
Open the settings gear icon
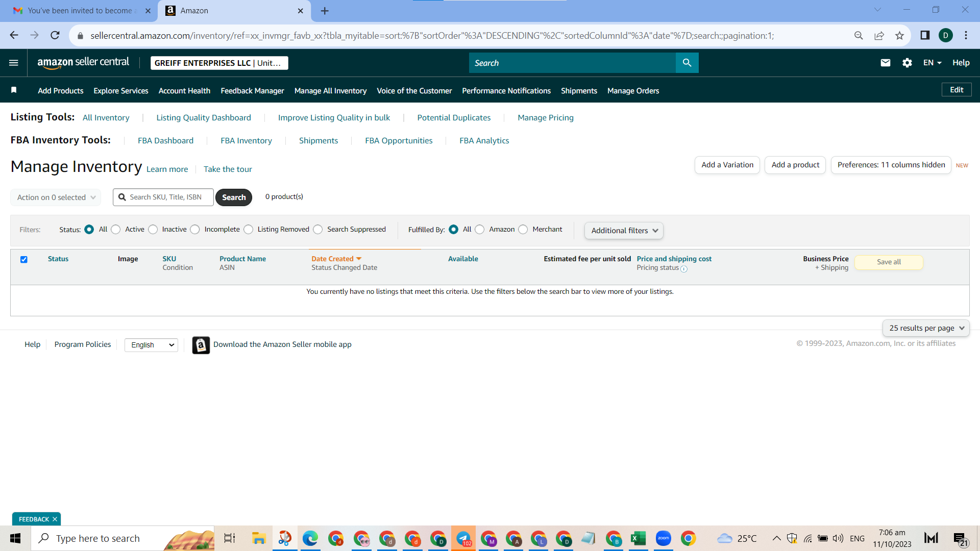[x=907, y=63]
